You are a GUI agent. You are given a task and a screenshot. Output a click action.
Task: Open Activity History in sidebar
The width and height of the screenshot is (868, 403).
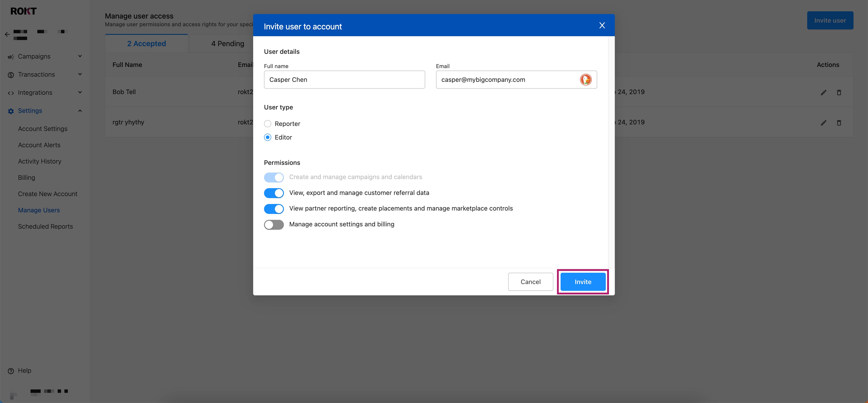click(x=39, y=161)
